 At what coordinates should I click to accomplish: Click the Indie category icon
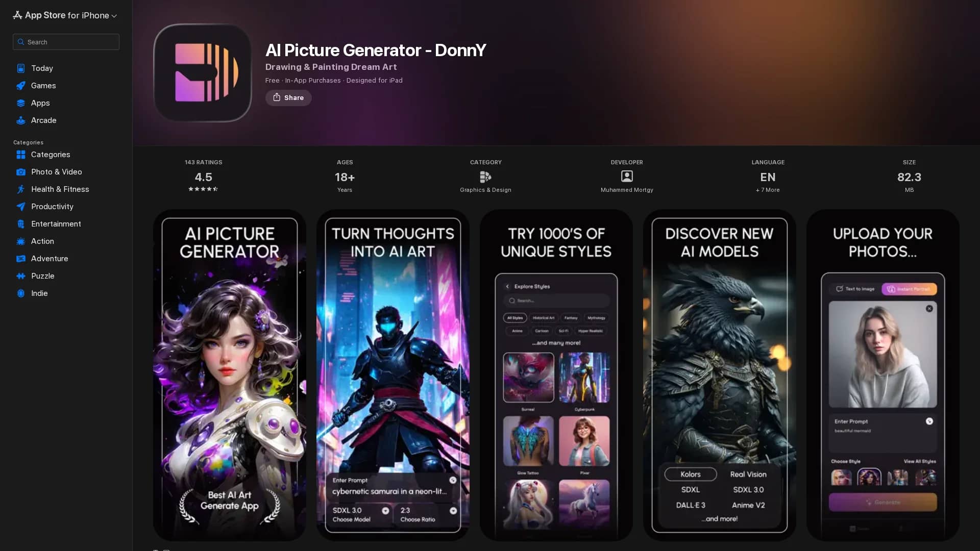tap(21, 293)
